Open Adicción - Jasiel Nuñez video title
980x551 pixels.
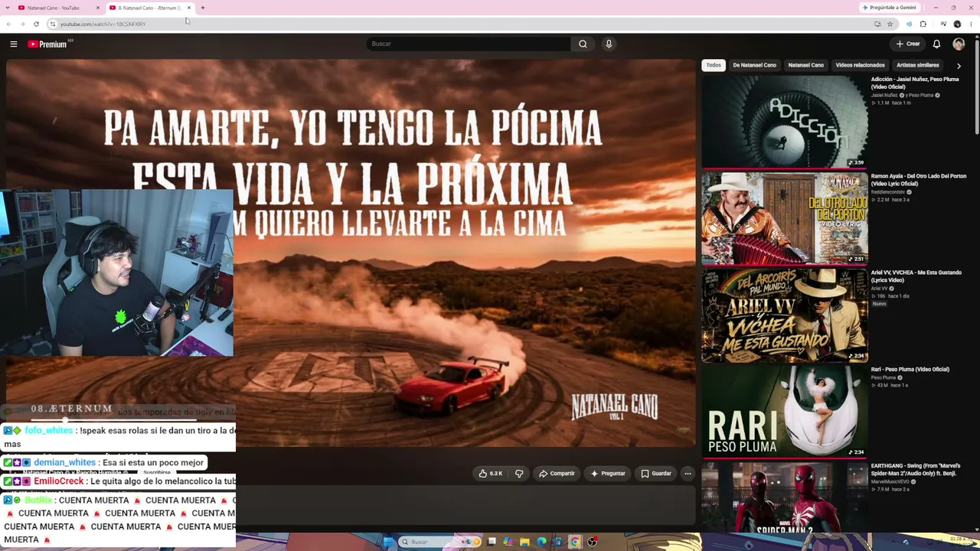(915, 83)
